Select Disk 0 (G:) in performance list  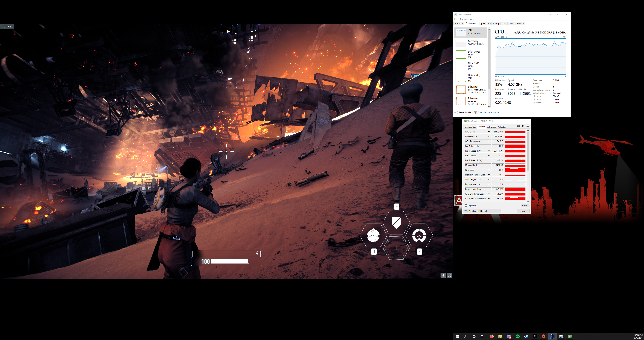(470, 54)
